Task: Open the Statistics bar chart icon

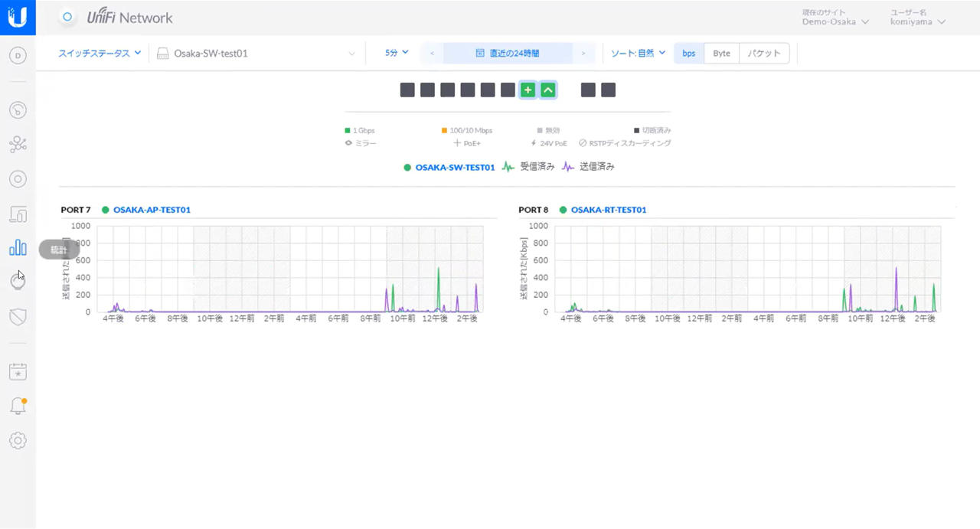Action: click(18, 248)
